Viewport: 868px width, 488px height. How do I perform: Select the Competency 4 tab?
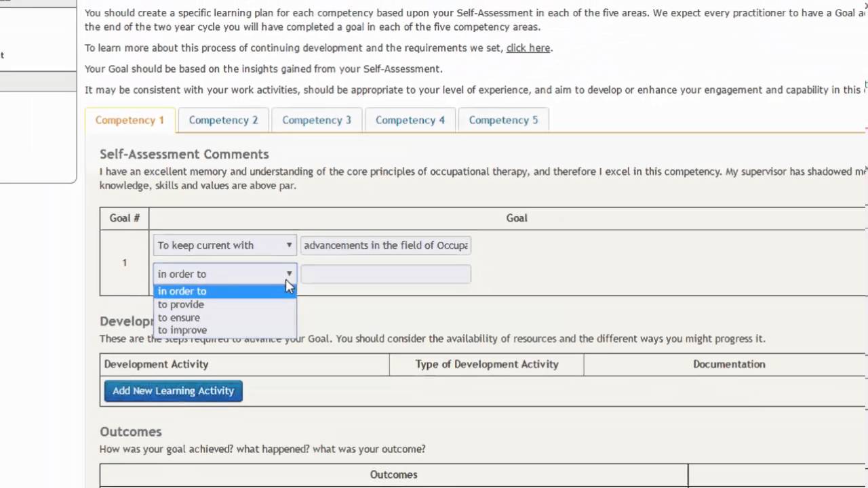(410, 120)
